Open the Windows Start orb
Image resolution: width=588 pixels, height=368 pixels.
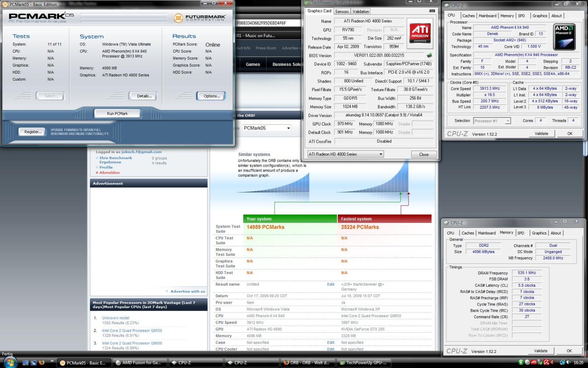(10, 362)
